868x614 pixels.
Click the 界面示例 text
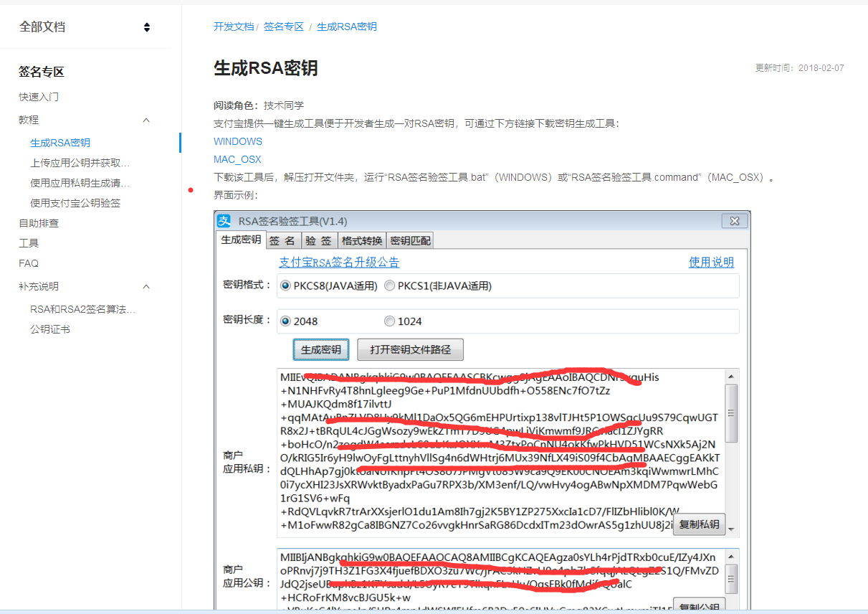tap(236, 195)
